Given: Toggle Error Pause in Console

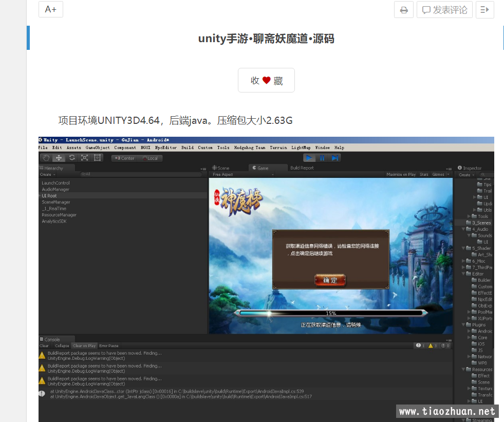Looking at the screenshot, I should pos(108,346).
